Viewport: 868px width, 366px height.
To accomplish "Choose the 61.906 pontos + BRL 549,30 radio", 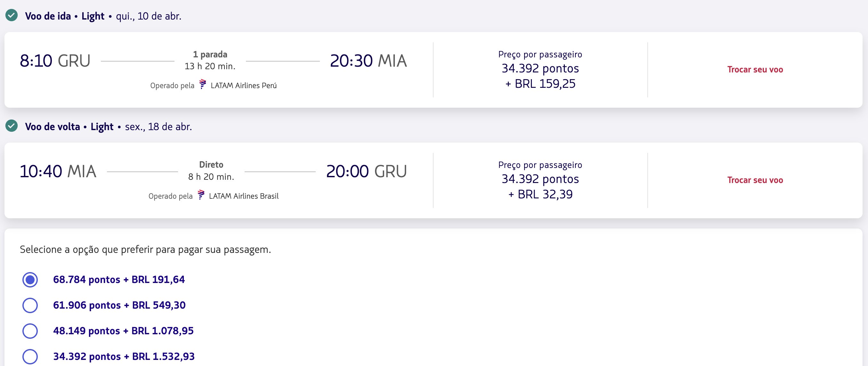I will point(30,305).
